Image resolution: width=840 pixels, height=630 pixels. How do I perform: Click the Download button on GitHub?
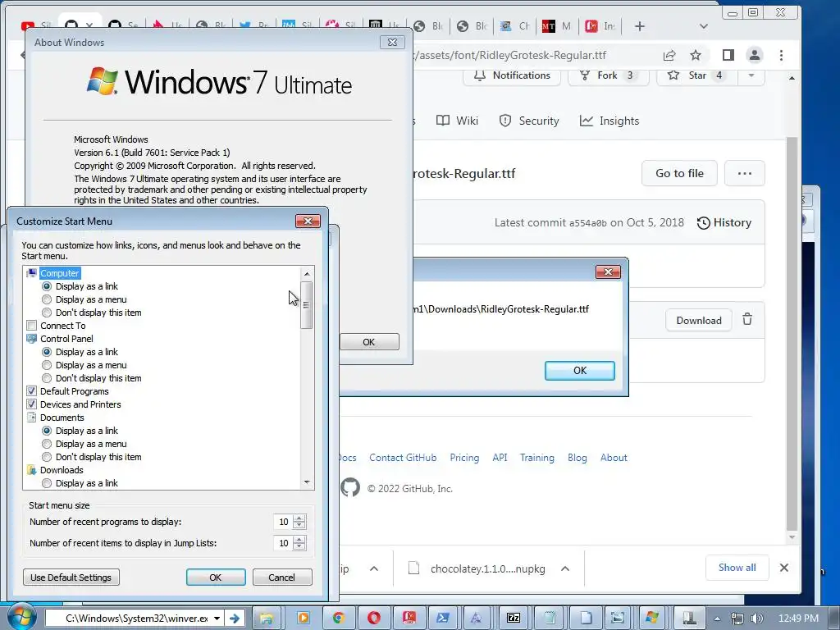click(x=699, y=321)
